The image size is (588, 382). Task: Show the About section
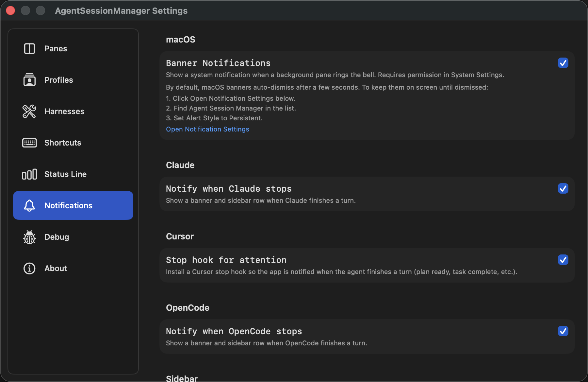73,268
